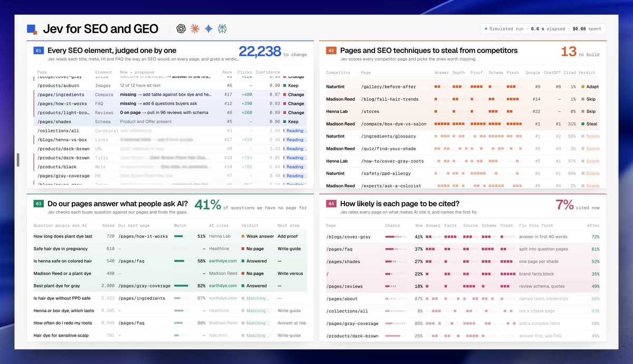This screenshot has height=364, width=633.
Task: Click question 'How long does plant dye last'
Action: pos(63,236)
